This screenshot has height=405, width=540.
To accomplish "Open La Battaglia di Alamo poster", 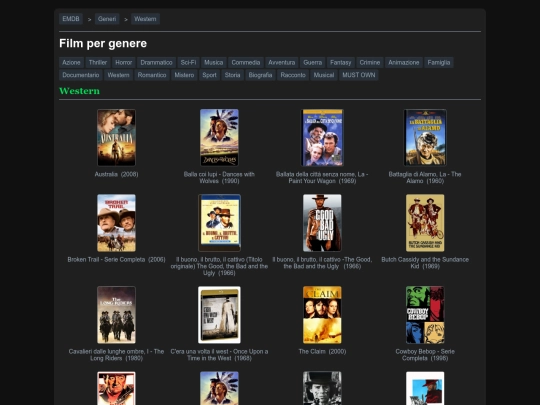I will pyautogui.click(x=425, y=138).
